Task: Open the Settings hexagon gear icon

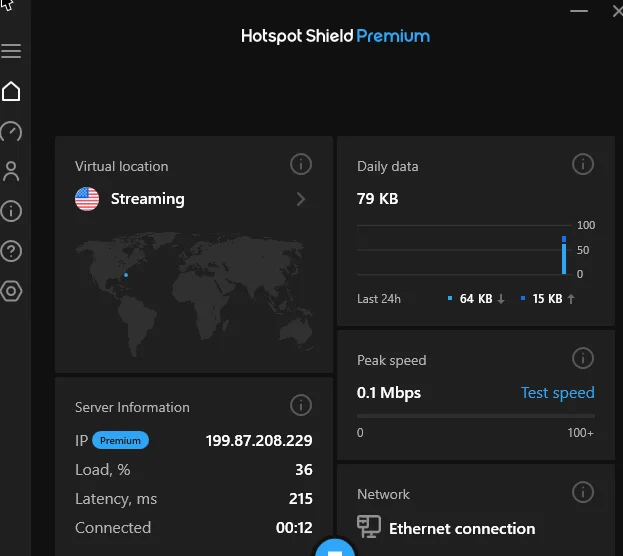Action: pyautogui.click(x=11, y=291)
